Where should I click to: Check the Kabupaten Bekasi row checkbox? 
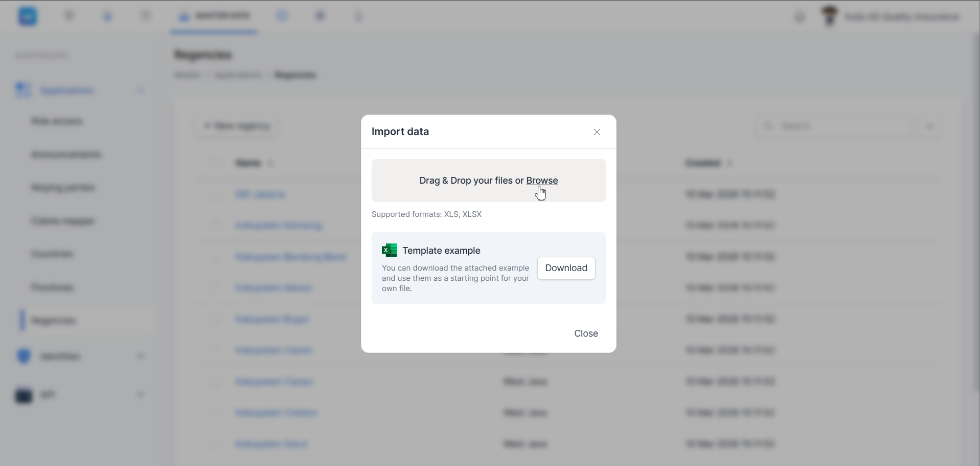point(215,288)
